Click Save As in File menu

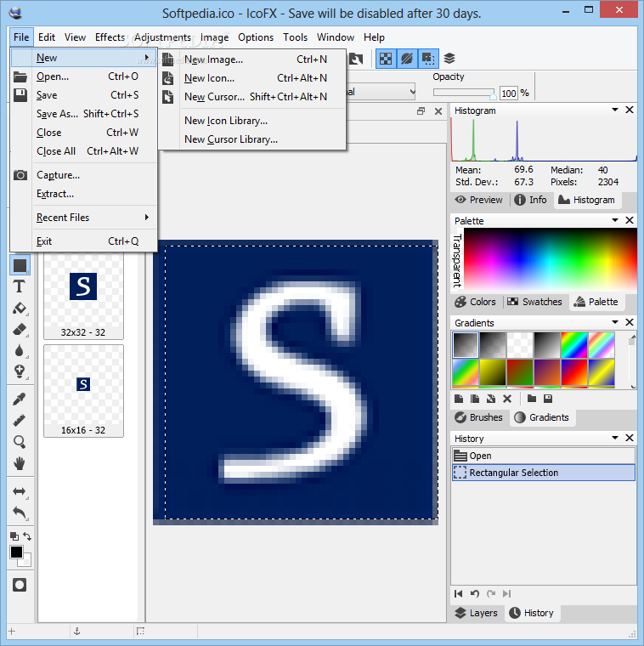coord(83,114)
